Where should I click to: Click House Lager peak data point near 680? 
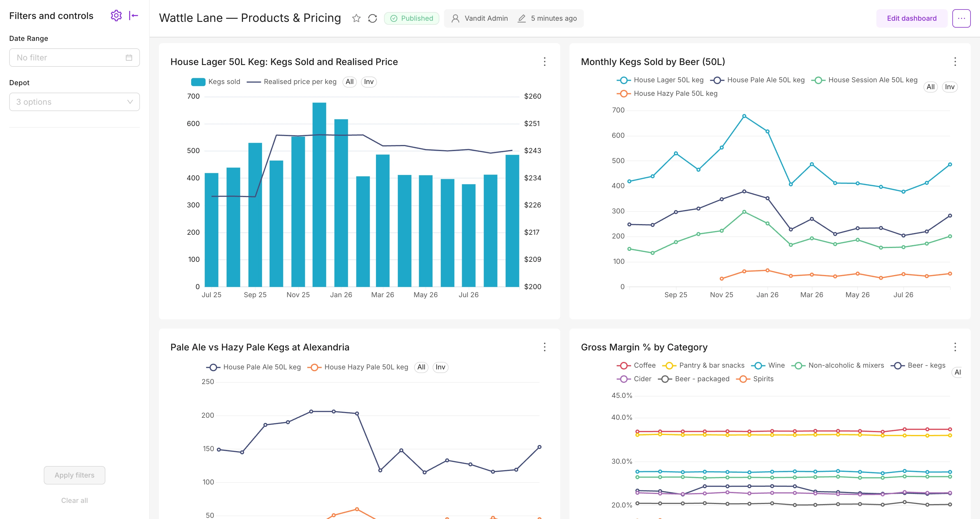[744, 116]
